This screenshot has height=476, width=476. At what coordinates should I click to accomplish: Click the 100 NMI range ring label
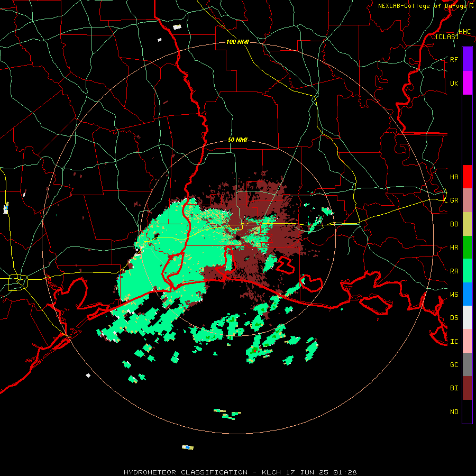(237, 42)
